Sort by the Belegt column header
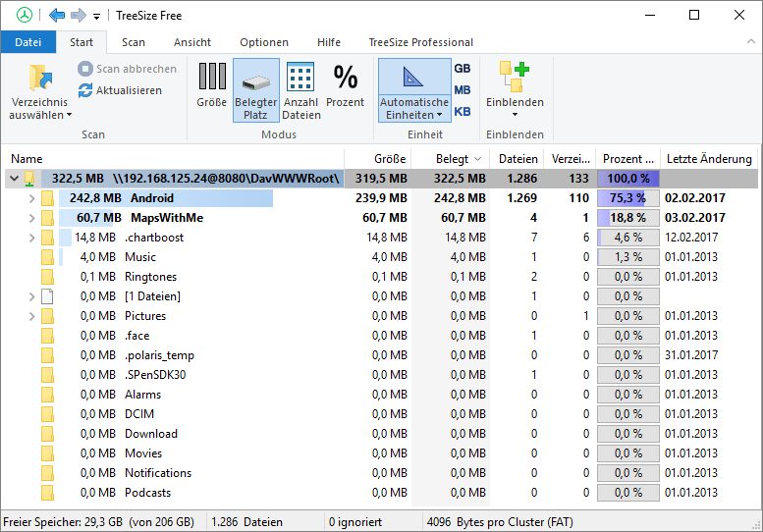 [452, 159]
